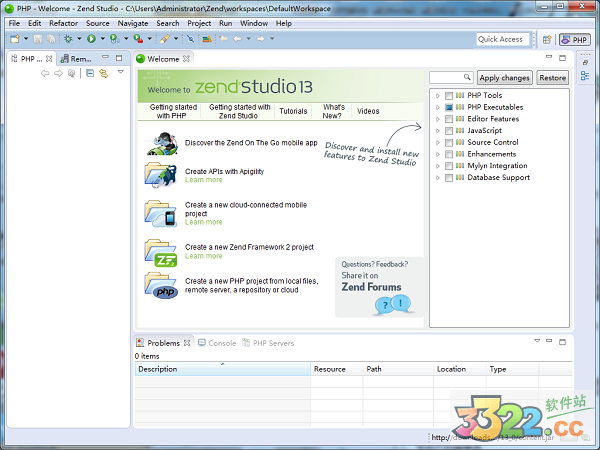Click the New file toolbar icon
Image resolution: width=600 pixels, height=450 pixels.
pos(13,39)
